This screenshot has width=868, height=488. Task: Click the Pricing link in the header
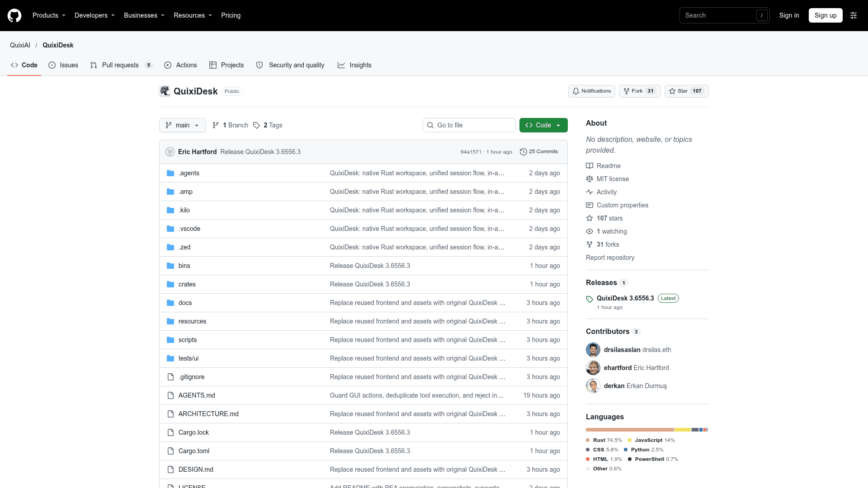[231, 15]
